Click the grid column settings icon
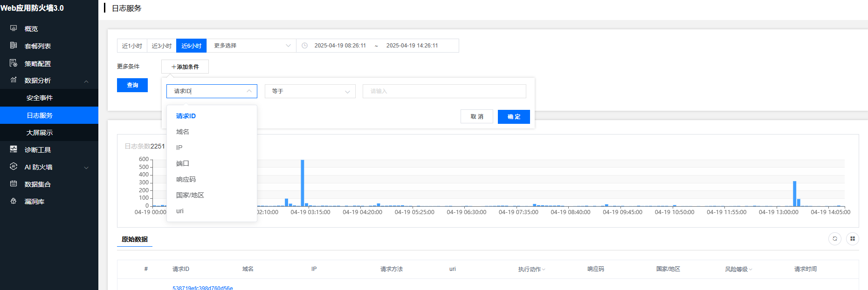The height and width of the screenshot is (290, 868). [852, 239]
